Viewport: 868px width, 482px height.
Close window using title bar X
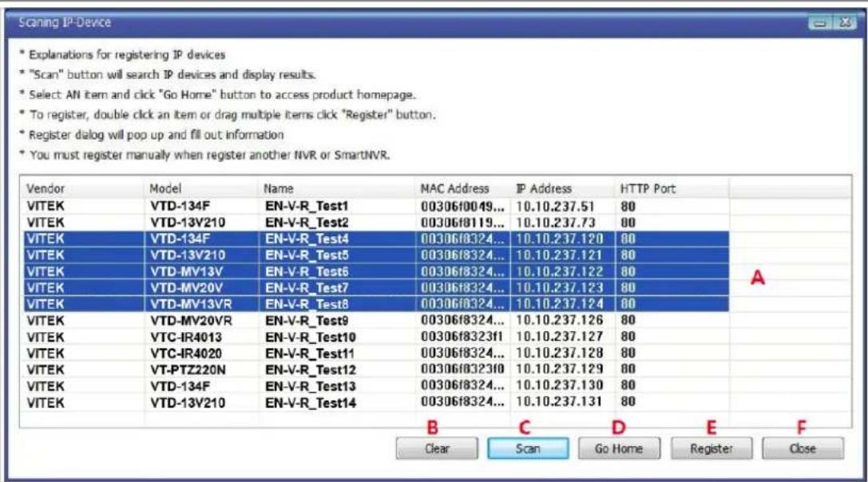pos(845,22)
